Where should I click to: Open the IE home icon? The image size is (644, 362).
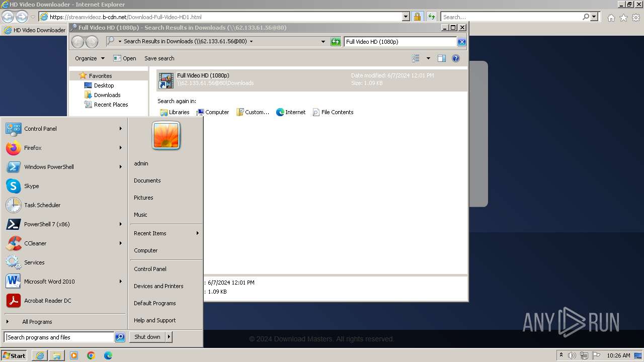point(611,18)
